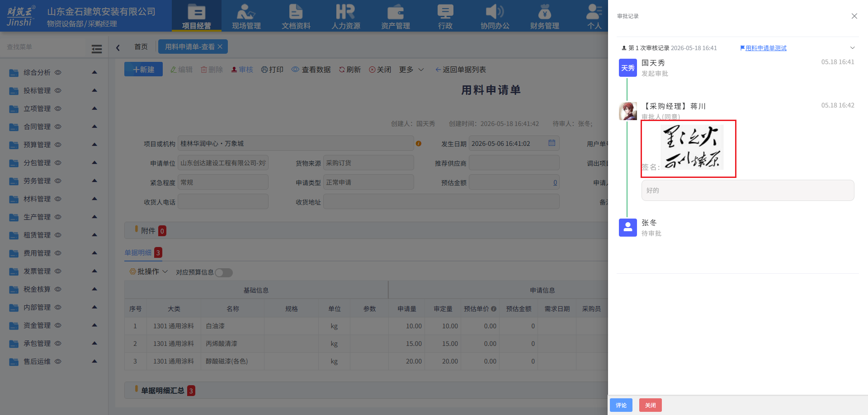Click the info icon beside 项目或机构 field

(x=419, y=144)
